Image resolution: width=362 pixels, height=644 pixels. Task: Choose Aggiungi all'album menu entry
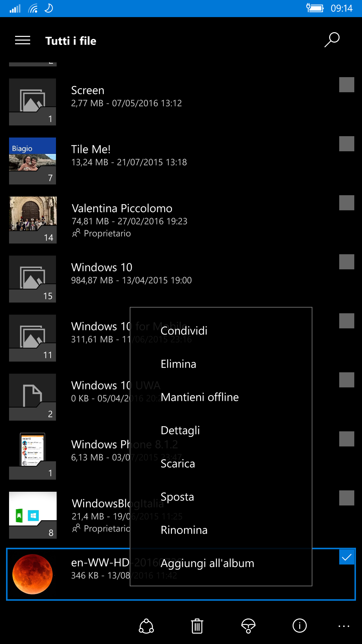[x=221, y=563]
